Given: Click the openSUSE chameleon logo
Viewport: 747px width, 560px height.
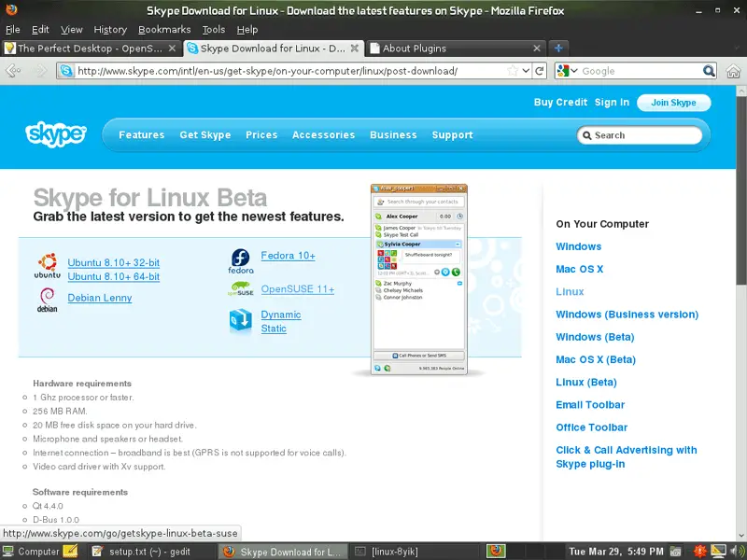Looking at the screenshot, I should (x=241, y=289).
